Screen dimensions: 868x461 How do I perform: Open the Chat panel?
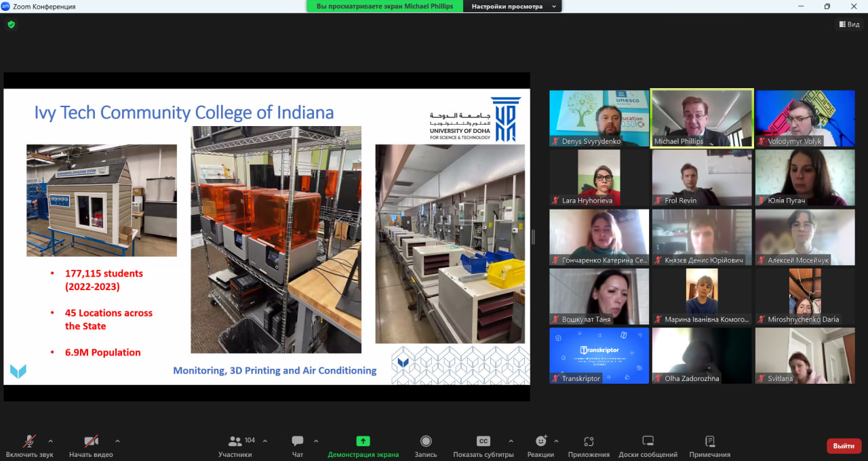click(298, 441)
